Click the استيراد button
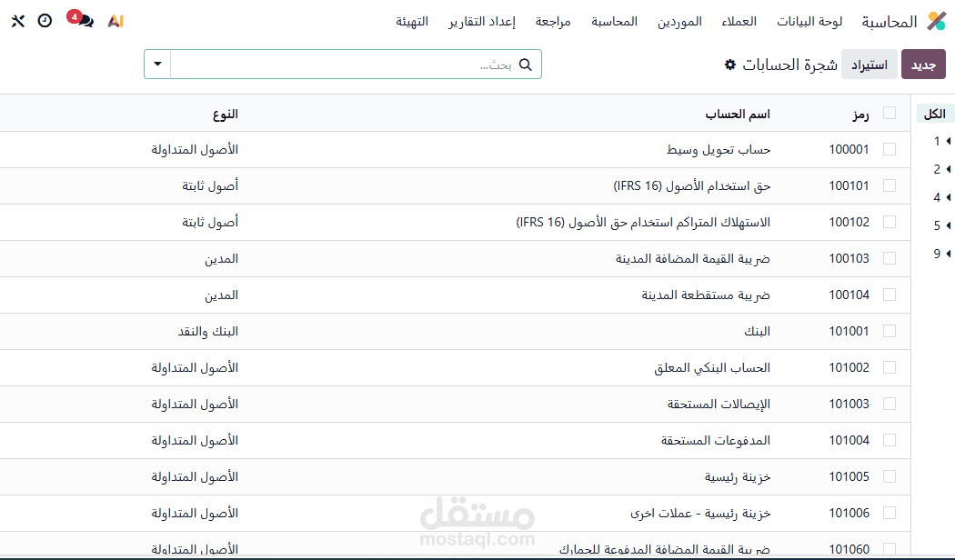 tap(869, 64)
